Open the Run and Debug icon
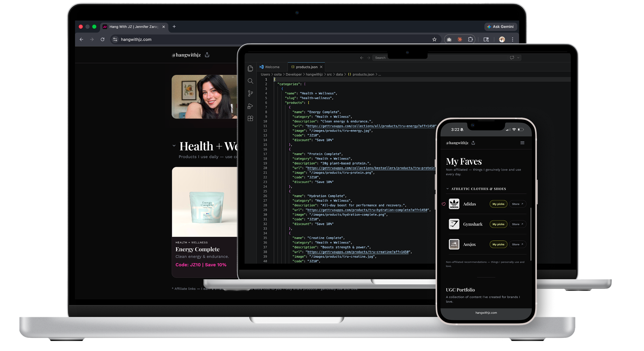This screenshot has height=351, width=644. (x=250, y=106)
